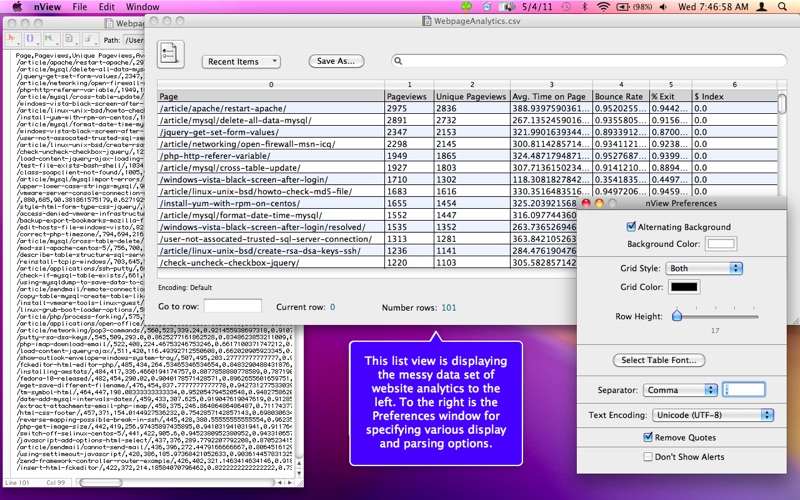Open the Apple menu
This screenshot has width=800, height=500.
pos(17,7)
